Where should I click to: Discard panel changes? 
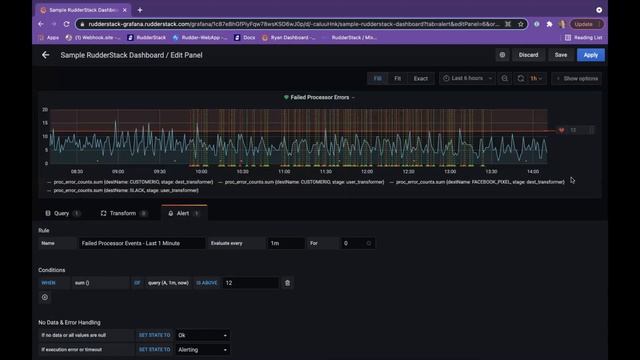tap(529, 55)
